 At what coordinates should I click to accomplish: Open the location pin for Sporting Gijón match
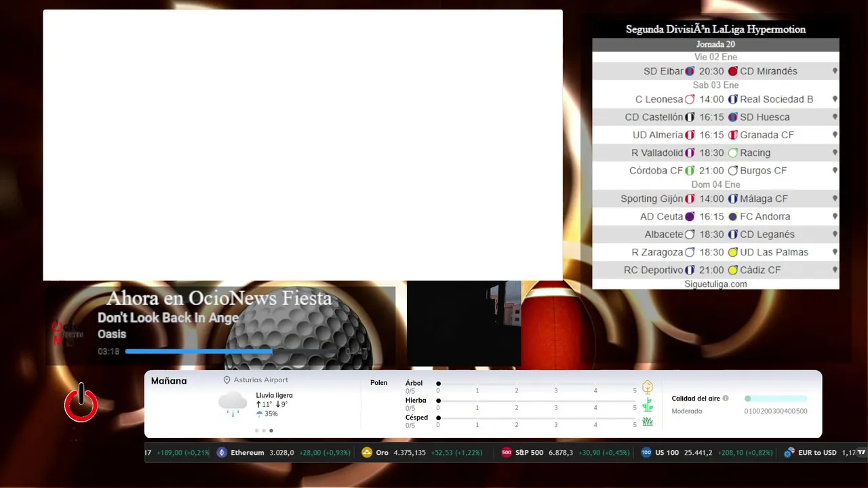click(x=835, y=199)
